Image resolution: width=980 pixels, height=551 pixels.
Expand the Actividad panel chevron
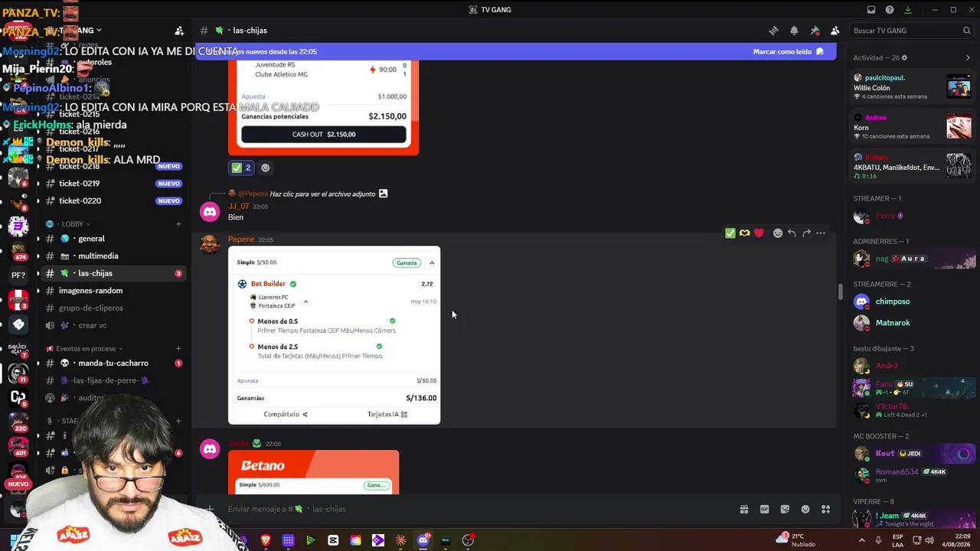click(x=968, y=57)
